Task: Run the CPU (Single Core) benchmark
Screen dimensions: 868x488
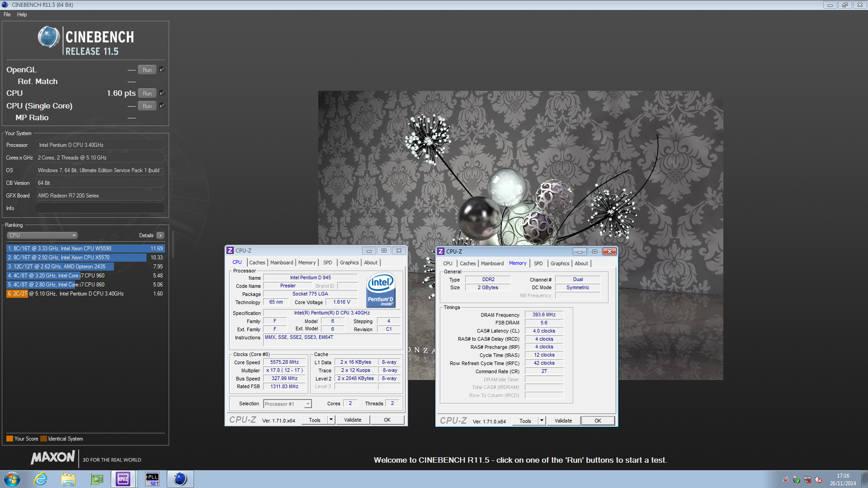Action: click(147, 106)
